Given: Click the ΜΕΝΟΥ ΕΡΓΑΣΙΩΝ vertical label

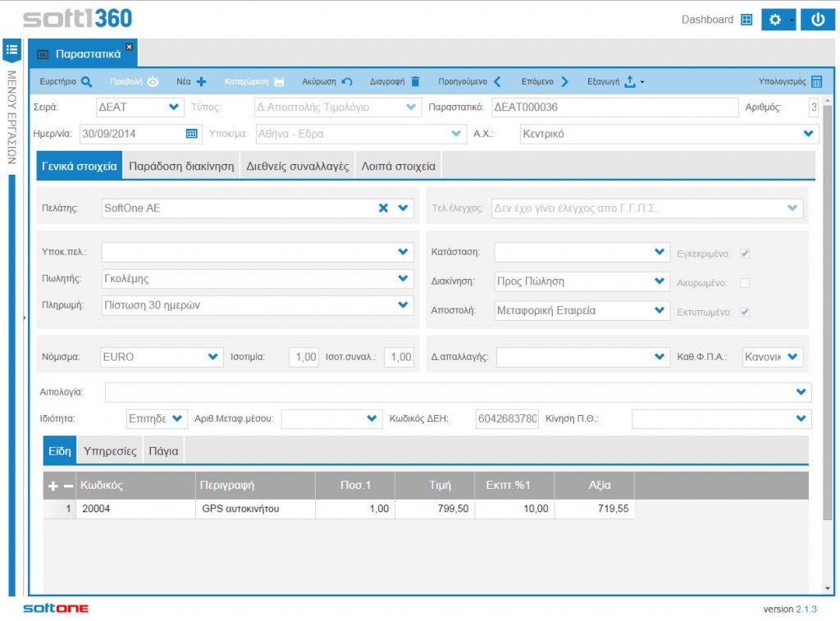Looking at the screenshot, I should (x=11, y=117).
